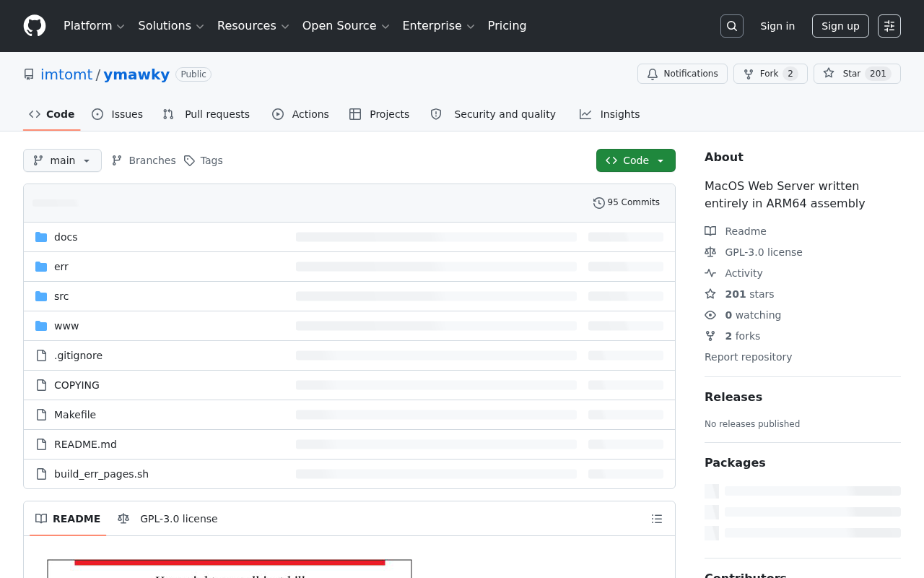The height and width of the screenshot is (578, 924).
Task: Expand the Enterprise menu
Action: pos(438,26)
